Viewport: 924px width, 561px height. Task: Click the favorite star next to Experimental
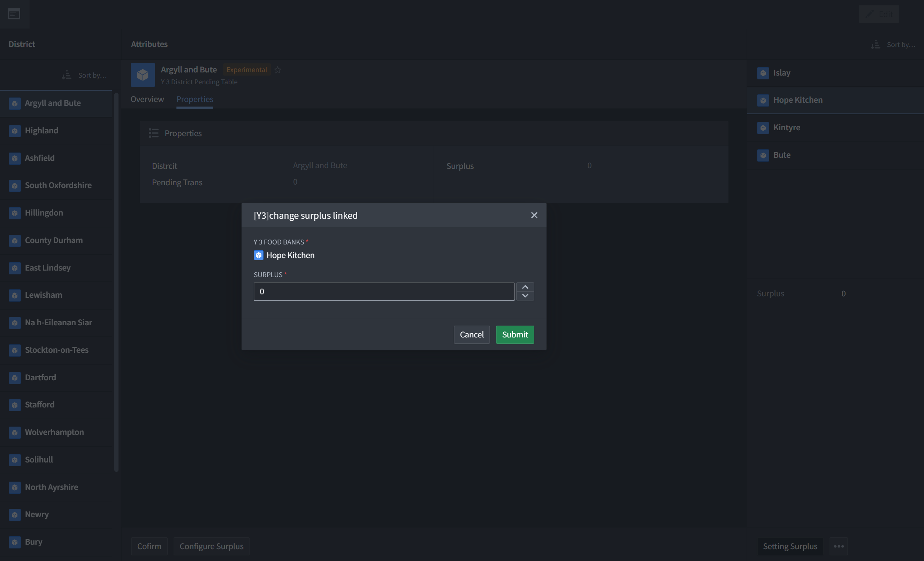tap(277, 70)
